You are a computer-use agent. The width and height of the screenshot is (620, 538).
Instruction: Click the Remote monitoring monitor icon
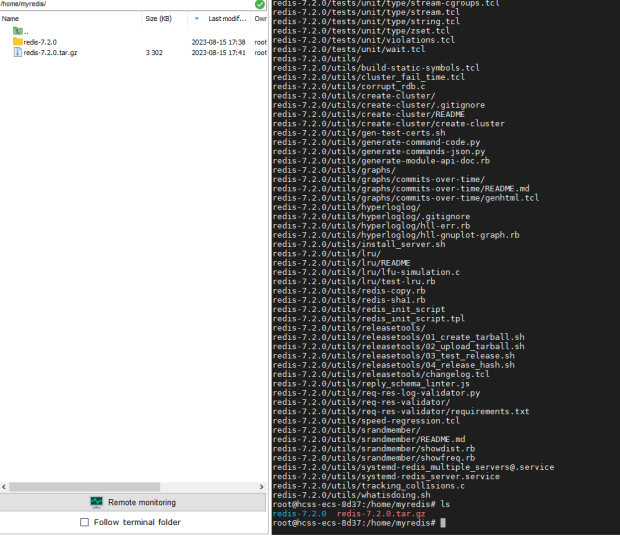(x=96, y=502)
